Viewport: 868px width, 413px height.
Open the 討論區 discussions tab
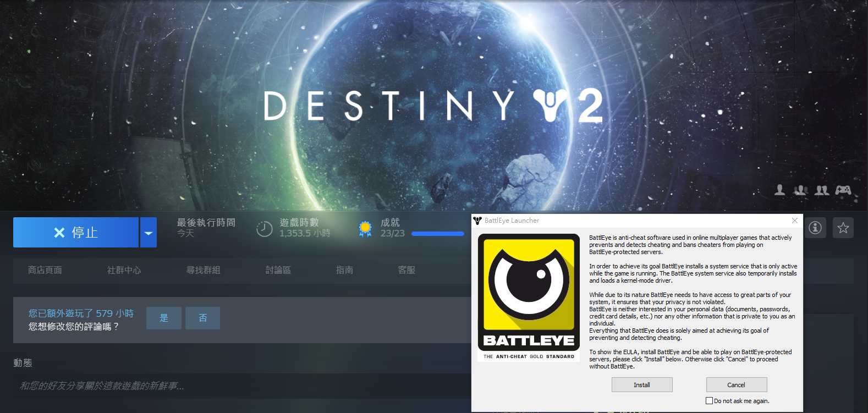point(278,270)
